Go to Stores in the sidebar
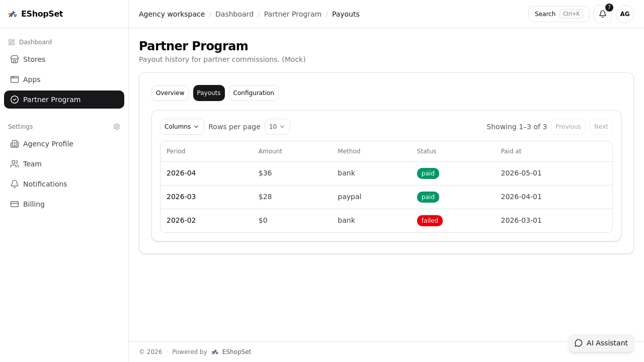644x362 pixels. [x=64, y=59]
